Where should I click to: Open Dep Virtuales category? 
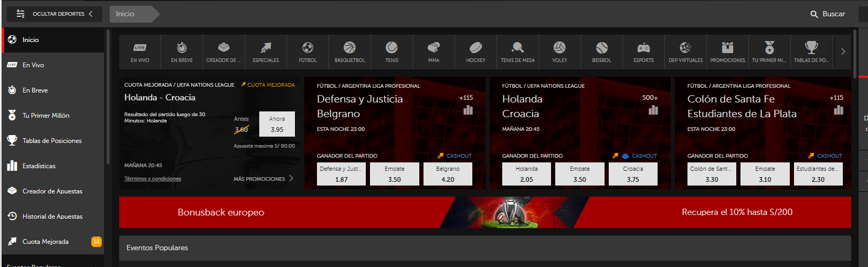(685, 52)
